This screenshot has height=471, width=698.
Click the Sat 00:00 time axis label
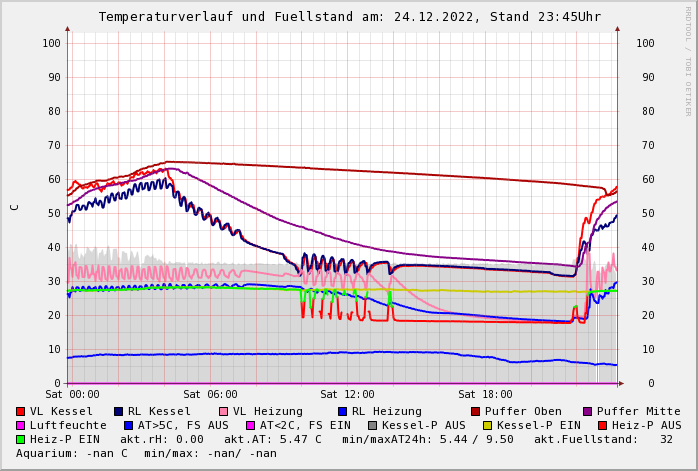(72, 395)
